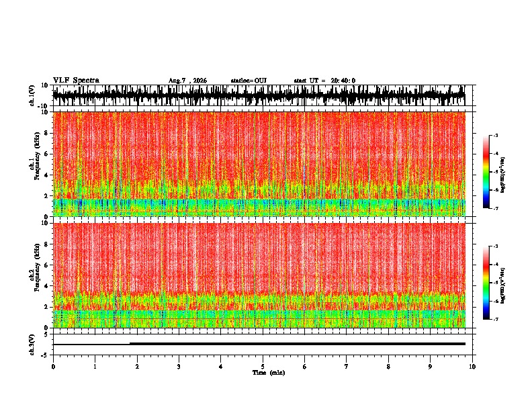Click the 'ch.1(V)' waveform axis label
Screen dimensions: 532x411
tap(32, 95)
